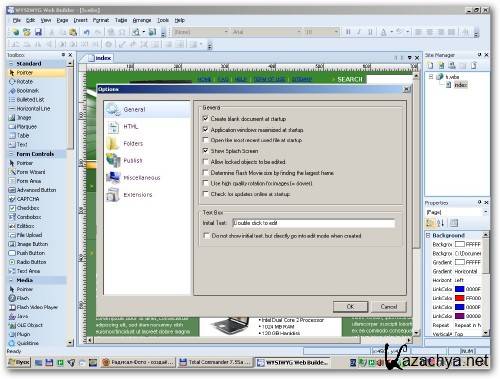Collapse the Background properties section
500x379 pixels.
point(428,235)
